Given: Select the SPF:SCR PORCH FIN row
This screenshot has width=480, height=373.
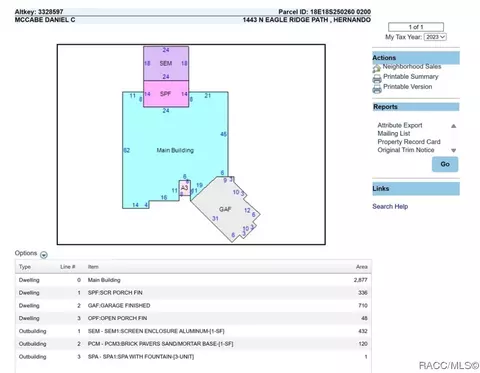Looking at the screenshot, I should click(x=193, y=293).
